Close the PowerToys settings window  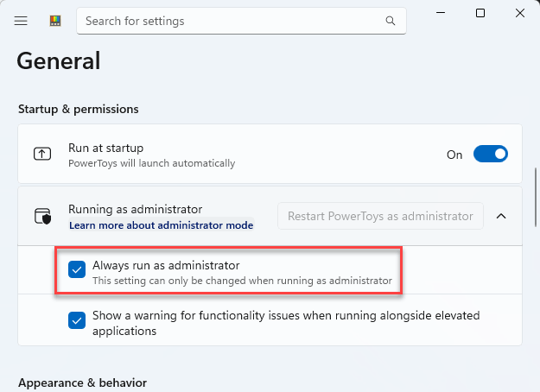pyautogui.click(x=520, y=13)
